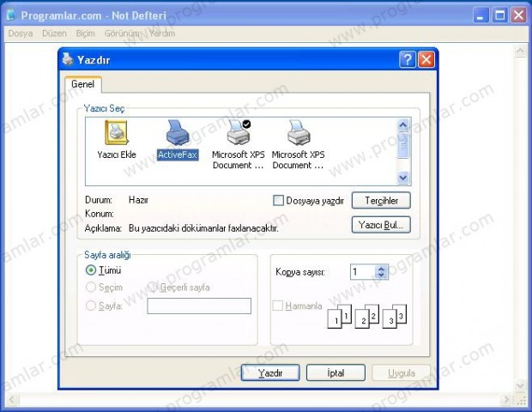
Task: Click the Notepad icon in the title bar
Action: pos(11,15)
